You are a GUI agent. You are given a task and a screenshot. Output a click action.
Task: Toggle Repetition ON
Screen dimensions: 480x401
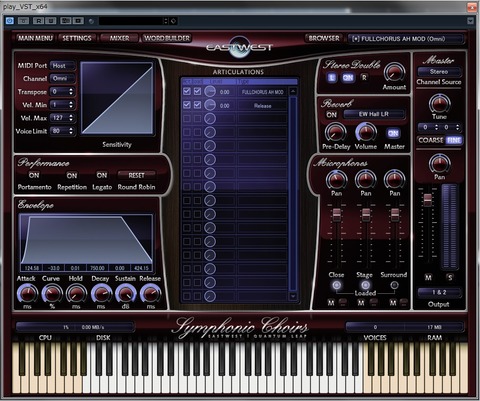pyautogui.click(x=72, y=175)
